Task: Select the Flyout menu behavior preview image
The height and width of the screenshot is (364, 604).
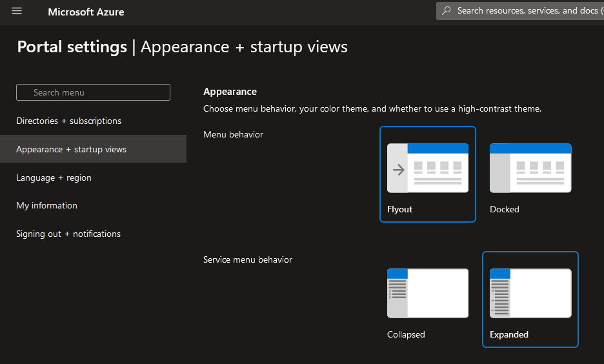Action: click(428, 168)
